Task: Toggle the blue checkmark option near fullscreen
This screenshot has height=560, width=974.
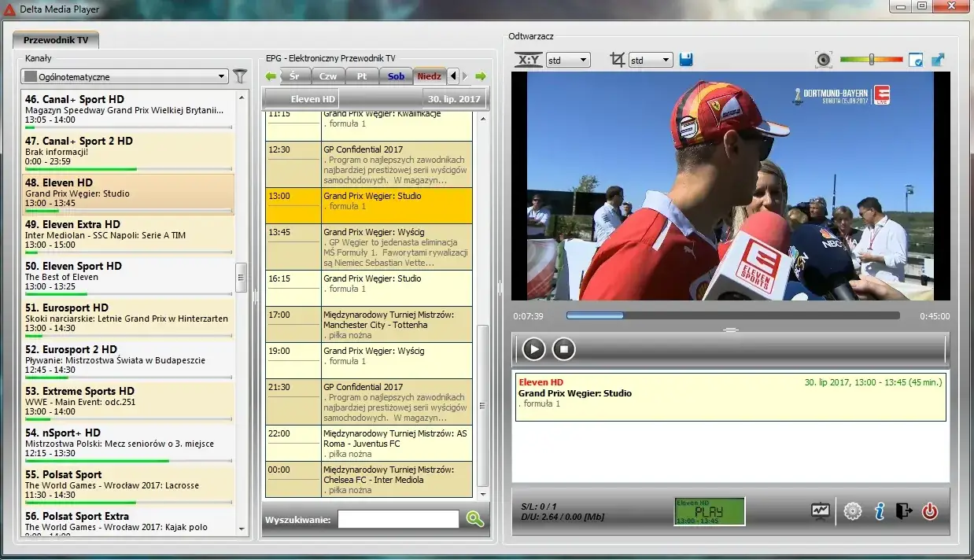Action: (915, 59)
